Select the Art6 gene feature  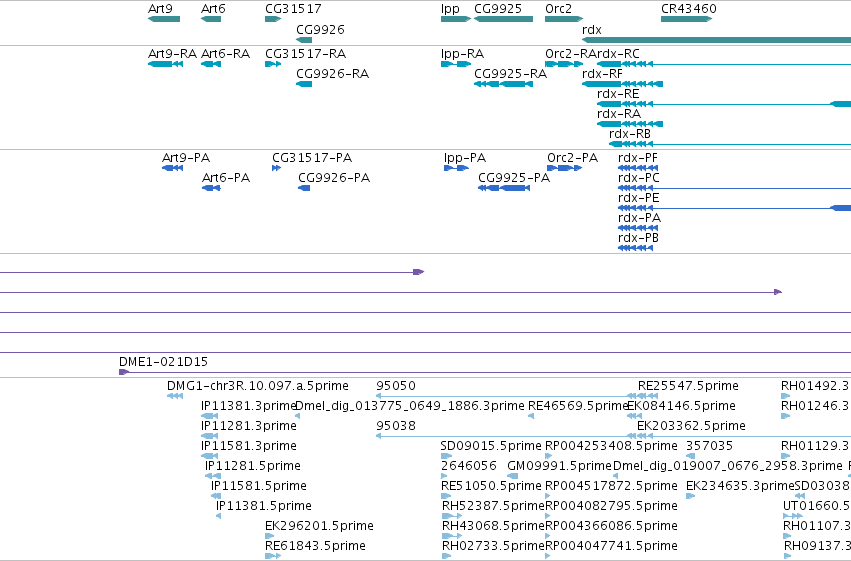pos(211,19)
